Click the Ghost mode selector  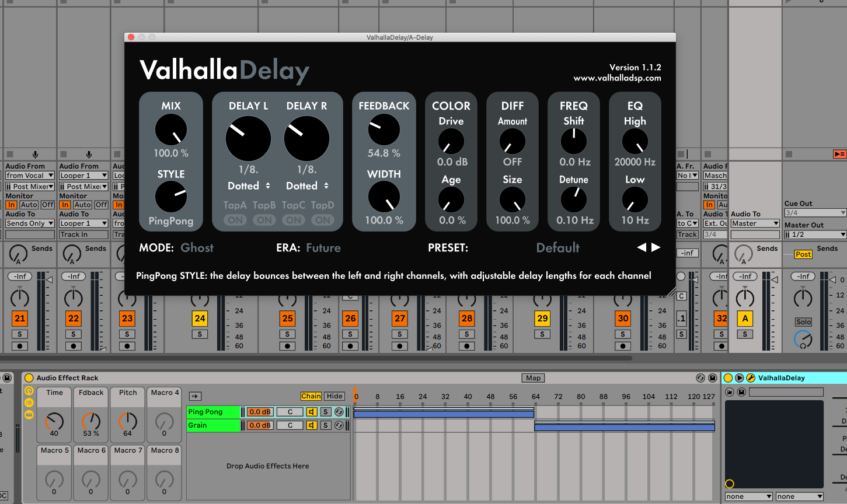(x=197, y=247)
